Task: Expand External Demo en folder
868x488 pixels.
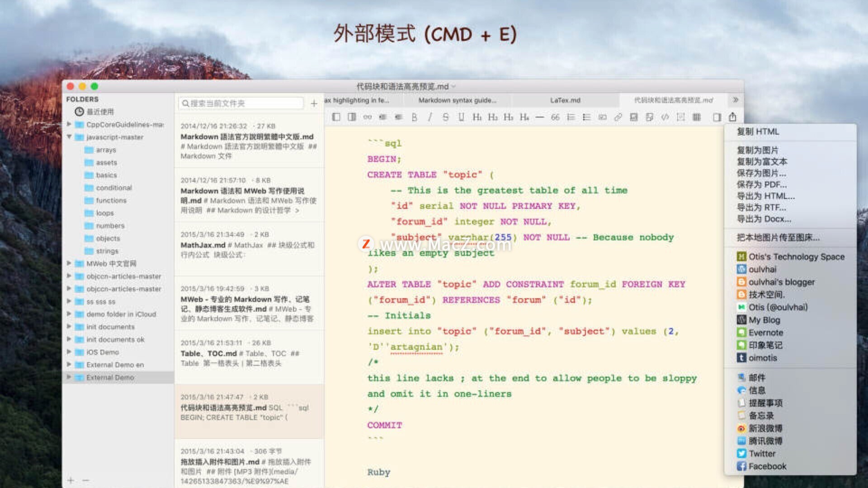Action: (69, 364)
